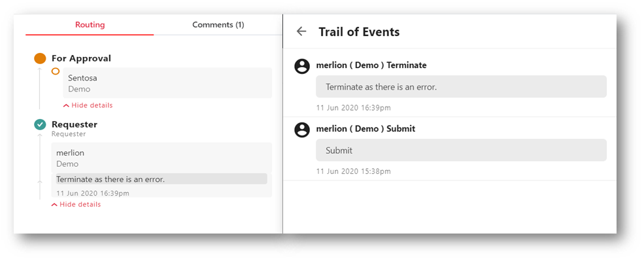Select the merlion Demo requester card
Viewport: 644px width, 261px height.
pyautogui.click(x=161, y=170)
